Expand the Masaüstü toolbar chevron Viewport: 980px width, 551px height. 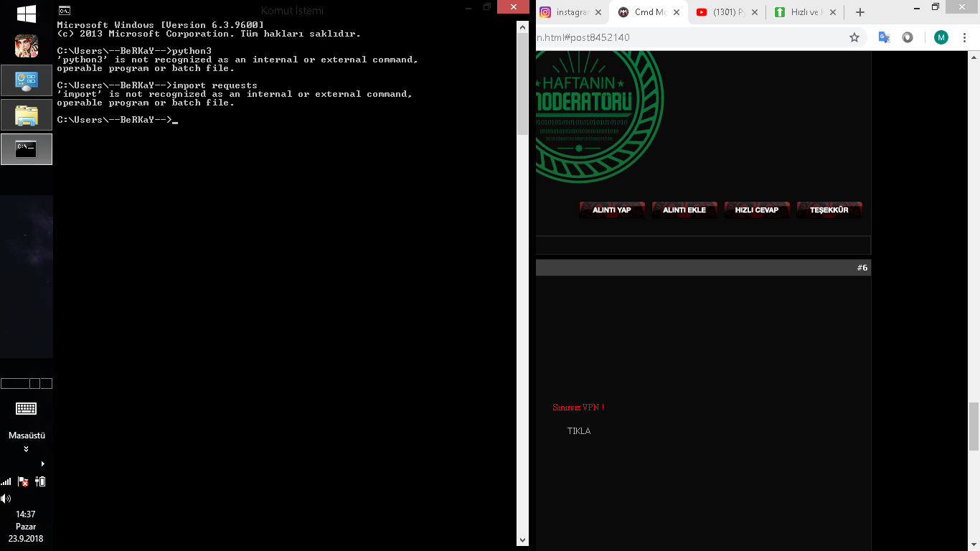coord(27,449)
